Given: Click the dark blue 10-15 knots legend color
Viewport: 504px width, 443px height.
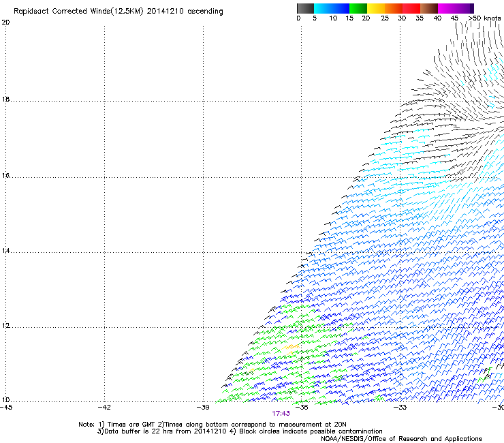Looking at the screenshot, I should pyautogui.click(x=341, y=8).
